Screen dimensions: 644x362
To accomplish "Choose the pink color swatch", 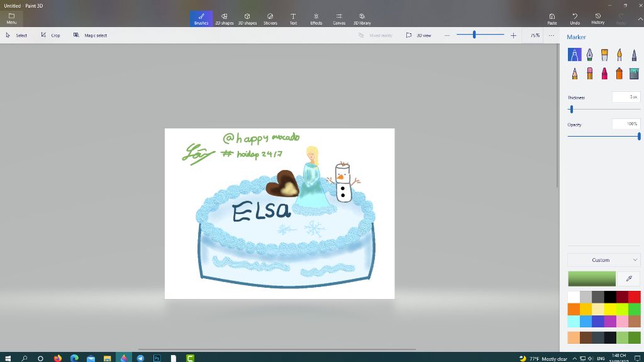I will [622, 321].
